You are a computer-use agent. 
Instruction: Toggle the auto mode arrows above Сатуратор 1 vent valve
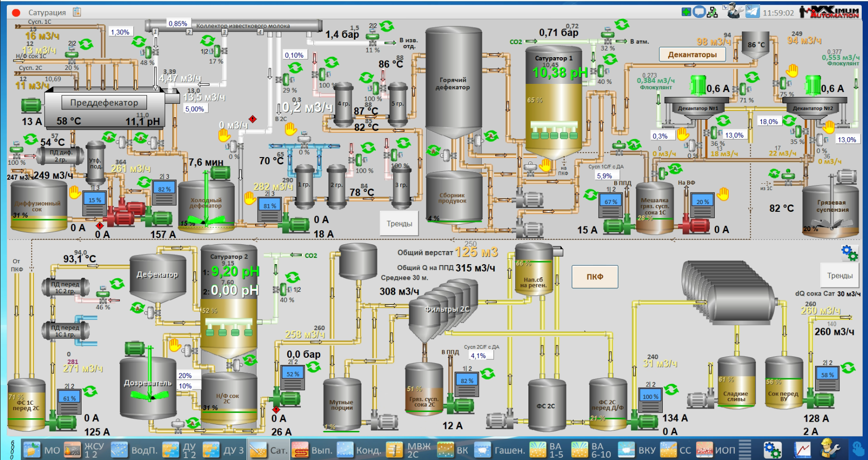(622, 24)
